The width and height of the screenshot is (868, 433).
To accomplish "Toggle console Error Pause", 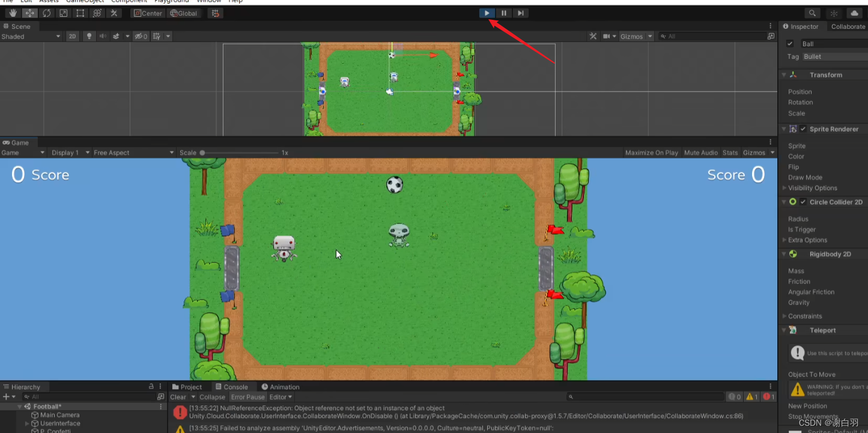I will (x=247, y=397).
